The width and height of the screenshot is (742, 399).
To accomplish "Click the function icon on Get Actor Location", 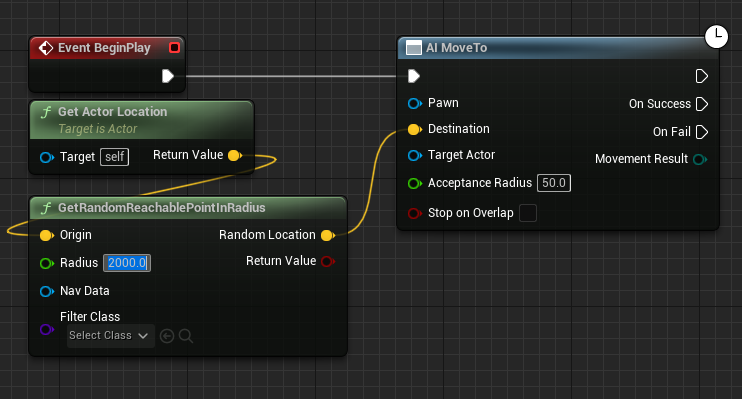I will coord(46,112).
